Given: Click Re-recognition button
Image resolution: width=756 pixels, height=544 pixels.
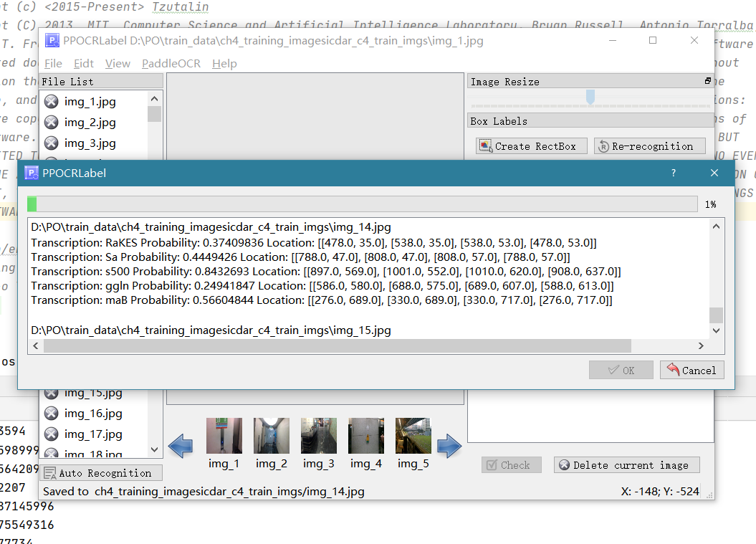Looking at the screenshot, I should point(649,146).
